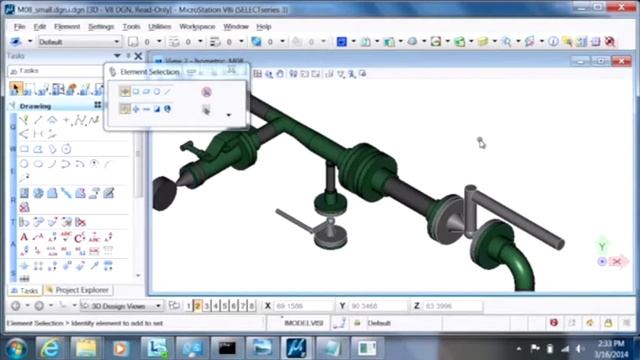Image resolution: width=640 pixels, height=360 pixels.
Task: Open the active color dropdown arrow
Action: pos(159,42)
